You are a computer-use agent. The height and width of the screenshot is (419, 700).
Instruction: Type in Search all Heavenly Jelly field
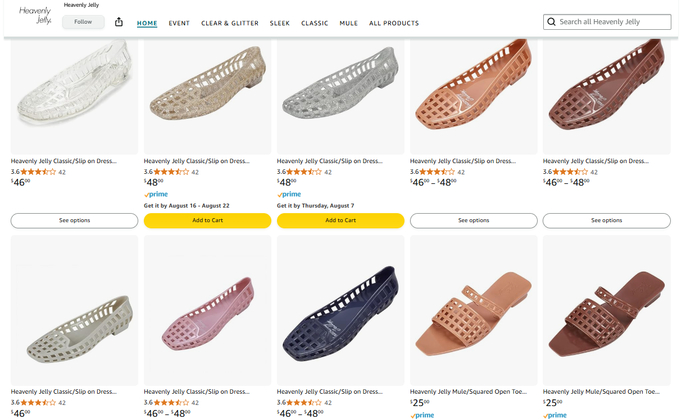pyautogui.click(x=613, y=22)
